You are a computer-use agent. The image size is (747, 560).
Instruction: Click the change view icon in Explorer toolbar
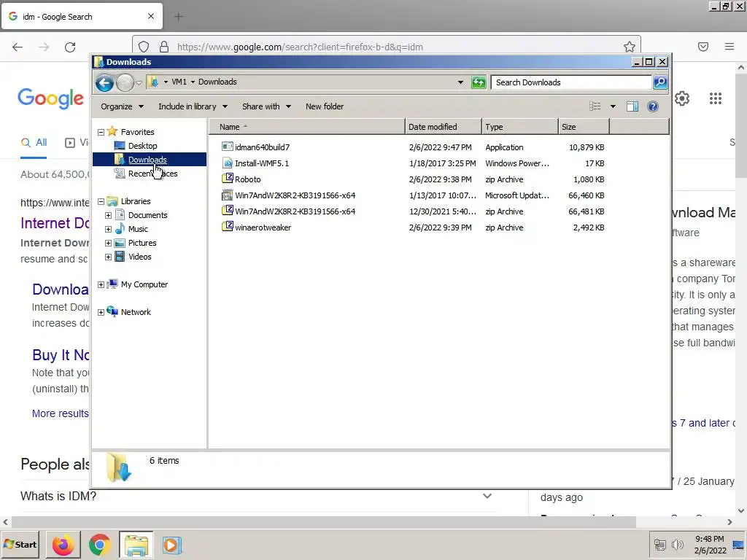pyautogui.click(x=595, y=106)
